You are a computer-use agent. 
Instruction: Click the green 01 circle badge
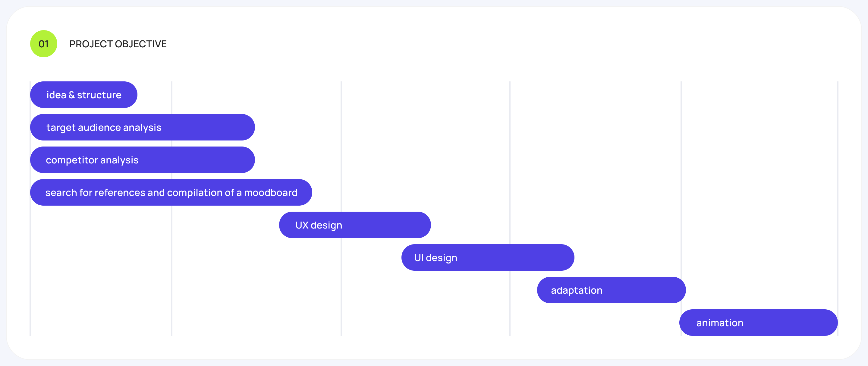point(43,44)
